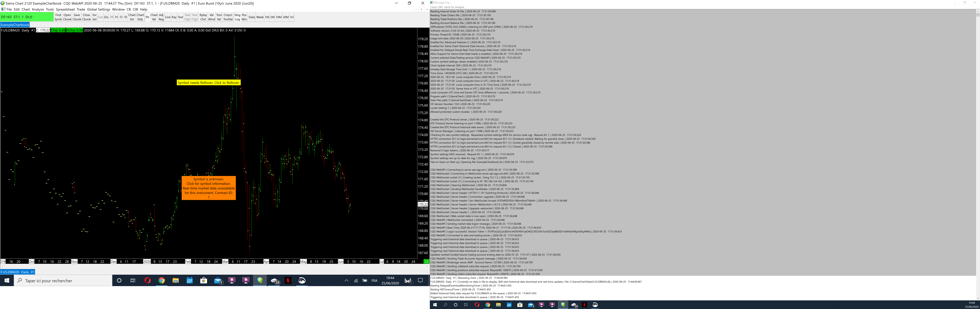Select the Ptr pointer tool
This screenshot has height=309, width=980.
click(147, 17)
